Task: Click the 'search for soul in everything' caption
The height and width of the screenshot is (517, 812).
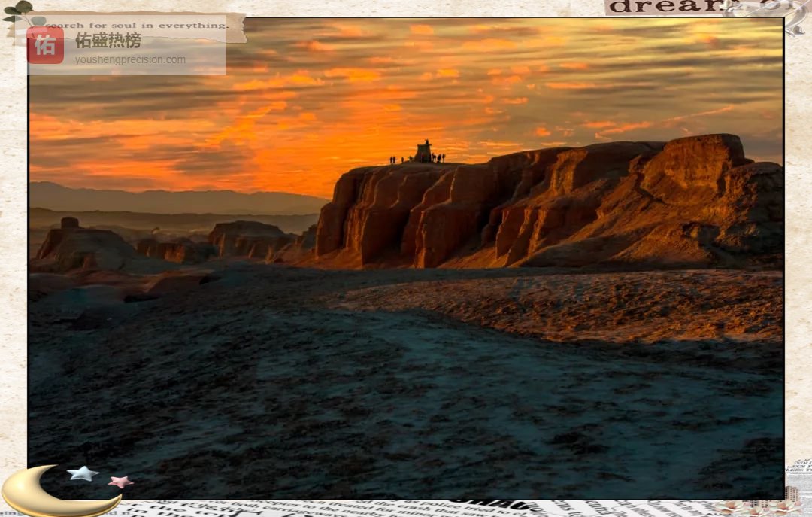Action: pyautogui.click(x=137, y=25)
